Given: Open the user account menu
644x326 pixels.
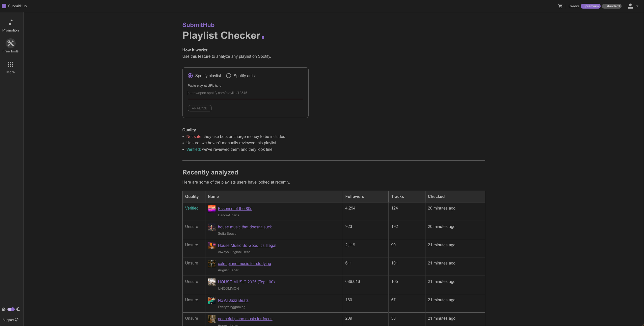Looking at the screenshot, I should pos(633,6).
